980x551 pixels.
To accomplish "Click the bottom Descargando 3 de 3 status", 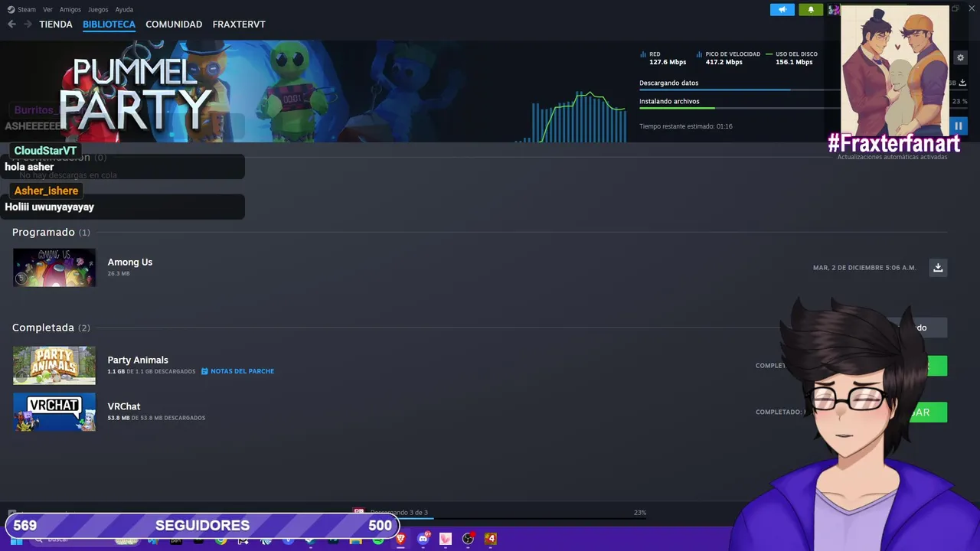I will pyautogui.click(x=399, y=513).
